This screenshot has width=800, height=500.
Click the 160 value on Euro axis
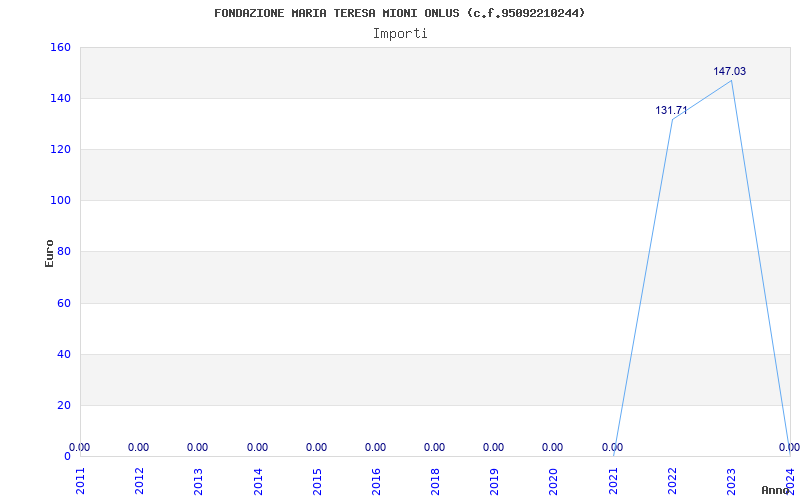60,47
